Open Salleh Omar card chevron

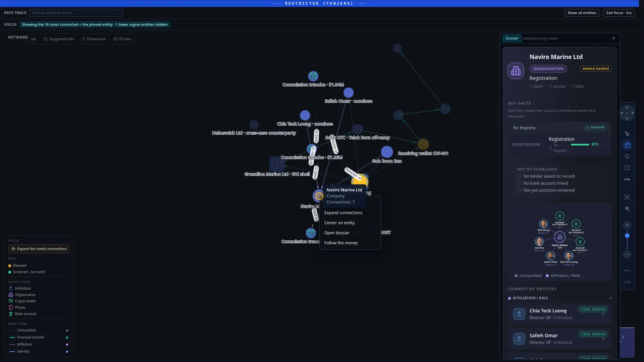[603, 339]
